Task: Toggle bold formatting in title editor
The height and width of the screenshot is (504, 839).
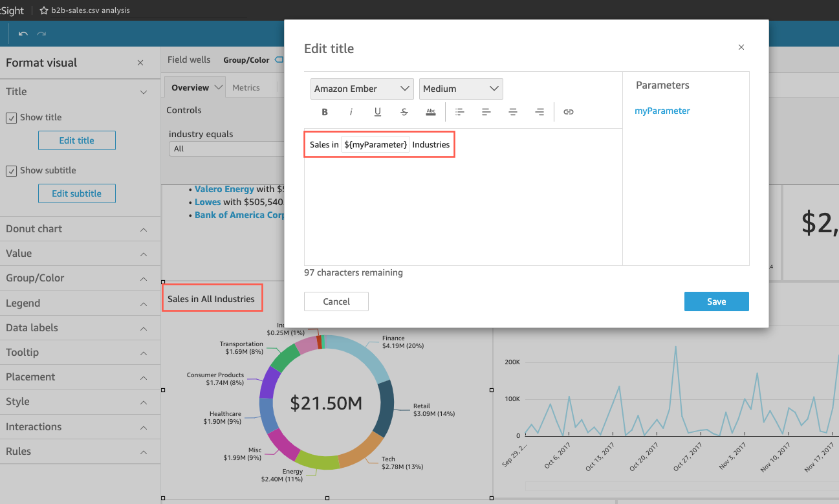Action: click(325, 112)
